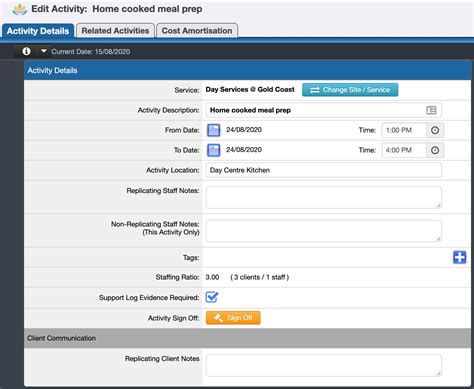
Task: Click the From Date value 24/08/2020
Action: (244, 130)
